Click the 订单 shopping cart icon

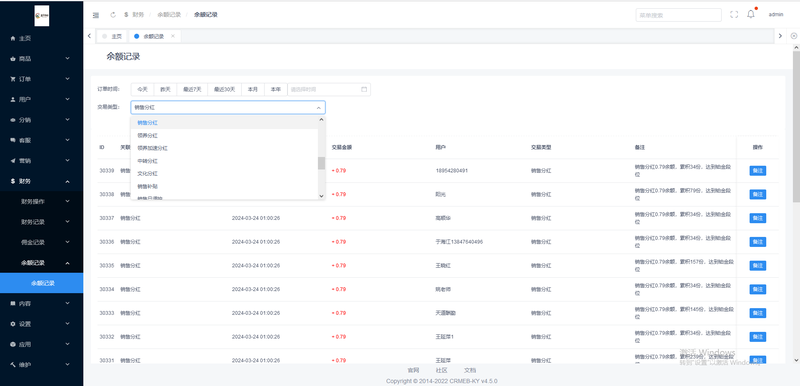tap(13, 79)
